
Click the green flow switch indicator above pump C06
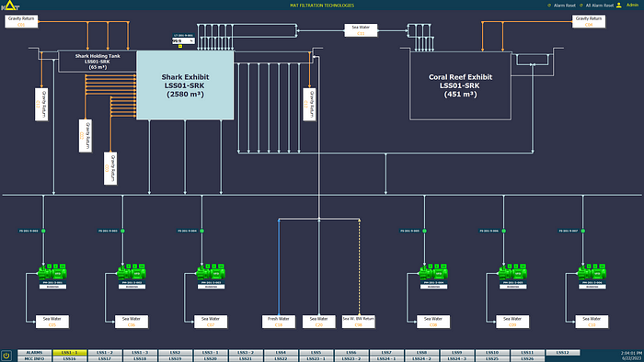(122, 231)
